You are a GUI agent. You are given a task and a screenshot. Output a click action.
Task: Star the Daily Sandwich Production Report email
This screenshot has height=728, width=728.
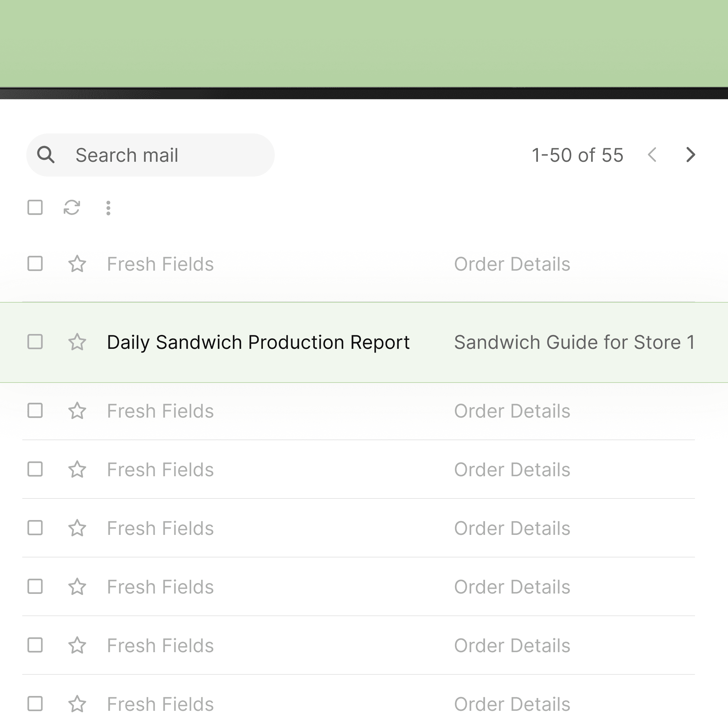coord(77,342)
